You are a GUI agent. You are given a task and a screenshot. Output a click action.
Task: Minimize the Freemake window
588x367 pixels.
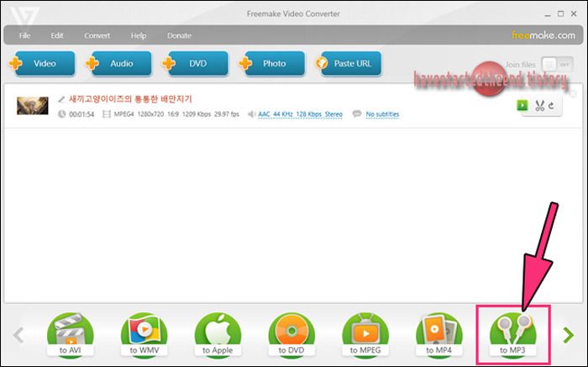click(548, 14)
